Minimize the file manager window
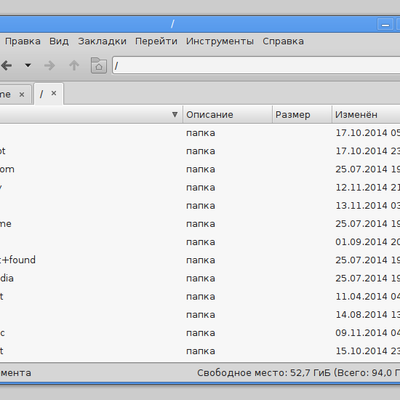 tap(385, 25)
